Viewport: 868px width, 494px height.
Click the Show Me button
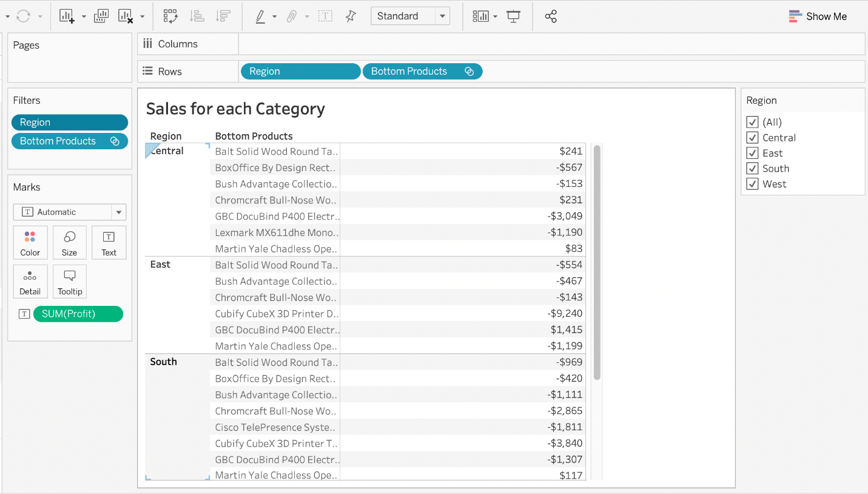point(818,16)
